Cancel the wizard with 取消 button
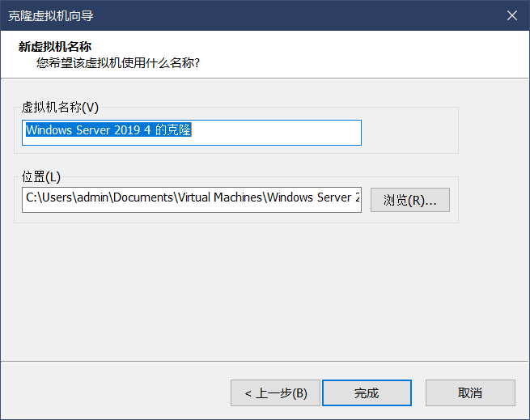Image resolution: width=530 pixels, height=420 pixels. pos(470,393)
